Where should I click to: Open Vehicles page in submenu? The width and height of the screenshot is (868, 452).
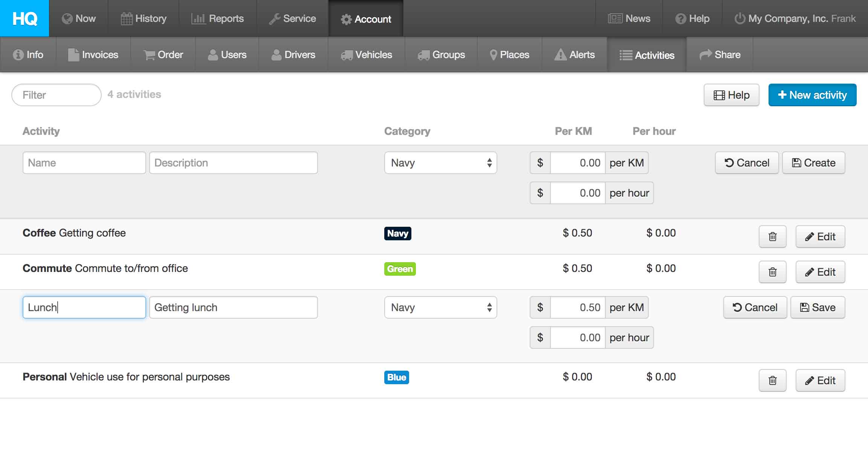click(x=366, y=55)
